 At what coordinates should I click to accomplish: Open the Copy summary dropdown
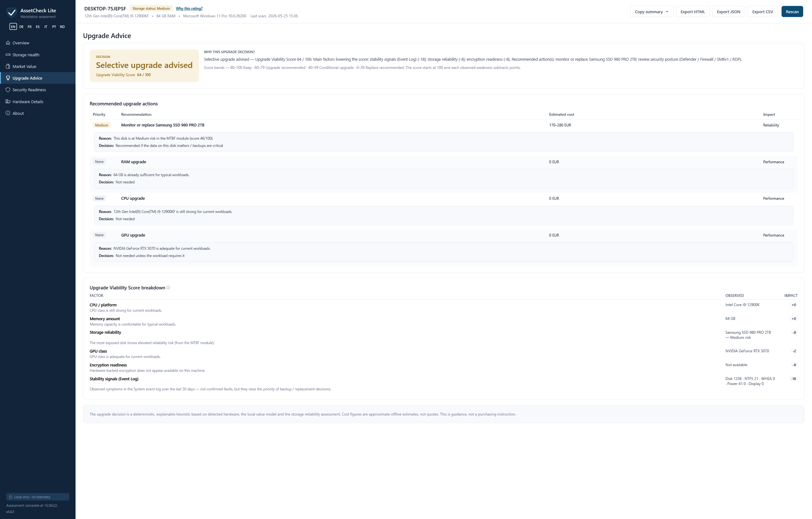tap(651, 11)
